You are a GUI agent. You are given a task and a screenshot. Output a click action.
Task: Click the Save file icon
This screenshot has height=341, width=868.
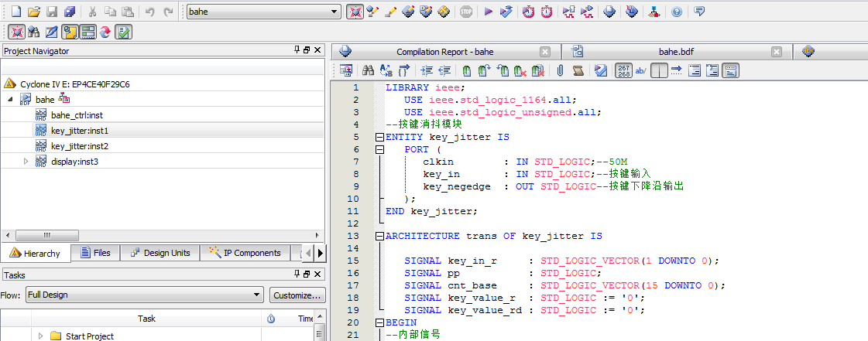click(x=52, y=12)
